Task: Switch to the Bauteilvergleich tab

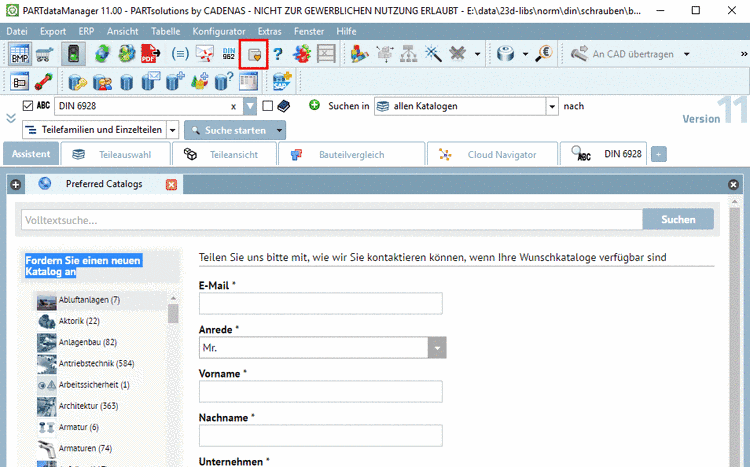Action: [352, 155]
